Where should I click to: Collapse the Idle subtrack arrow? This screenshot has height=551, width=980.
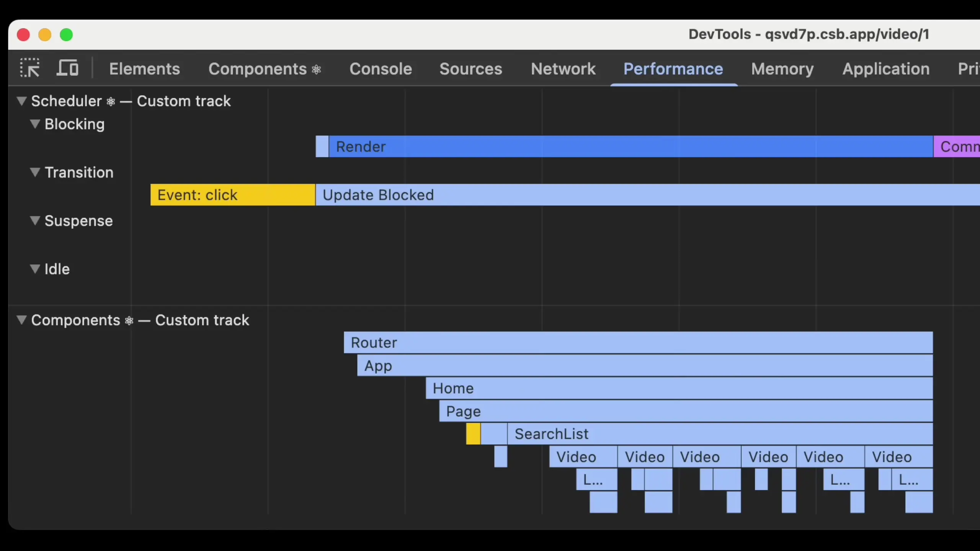35,269
